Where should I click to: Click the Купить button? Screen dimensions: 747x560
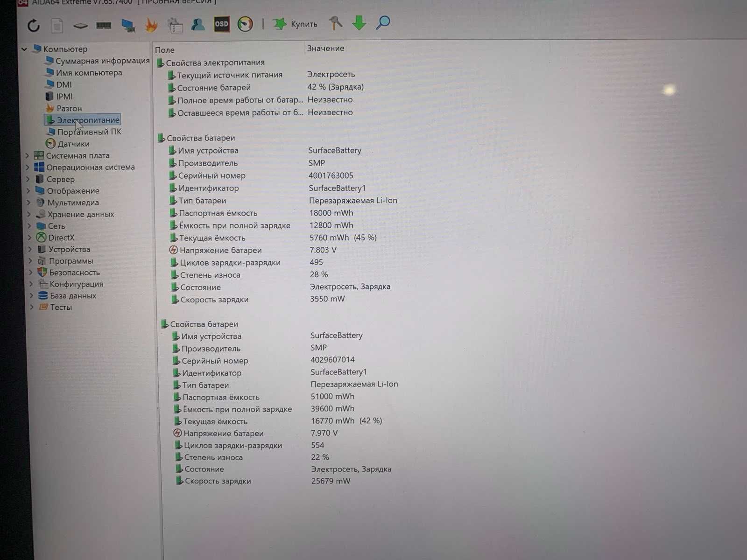tap(295, 24)
